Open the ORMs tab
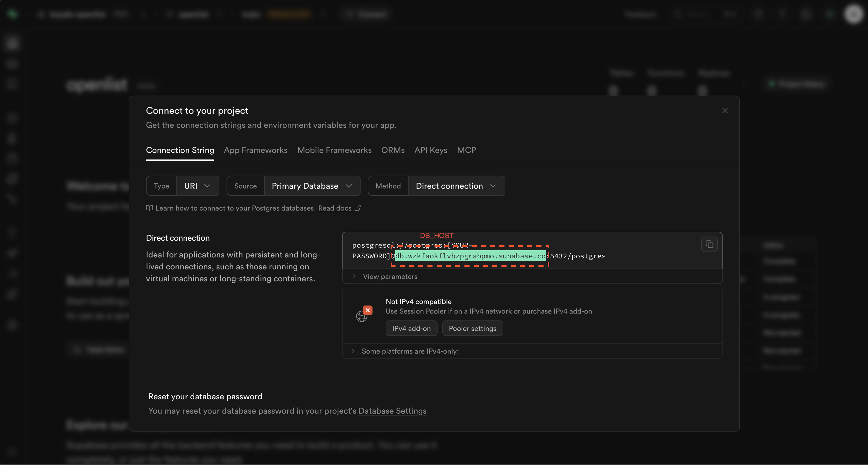Viewport: 868px width, 465px height. tap(393, 150)
